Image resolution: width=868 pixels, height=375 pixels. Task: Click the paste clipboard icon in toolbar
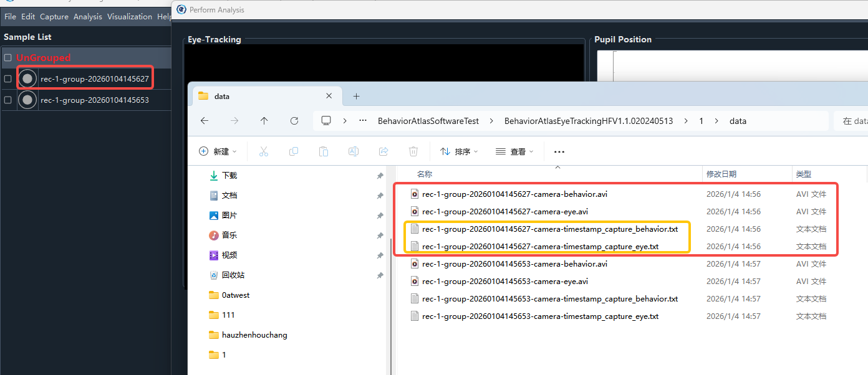click(323, 151)
